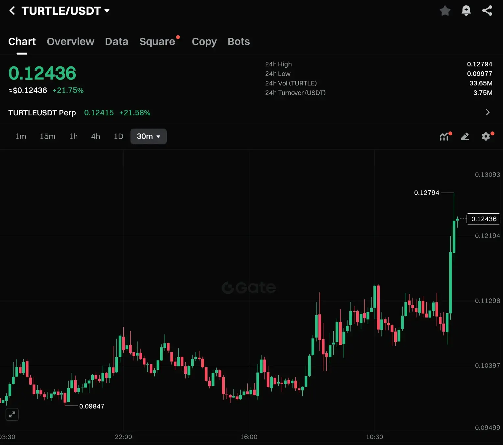Click the +21.75% change percentage
Image resolution: width=504 pixels, height=445 pixels.
point(68,90)
